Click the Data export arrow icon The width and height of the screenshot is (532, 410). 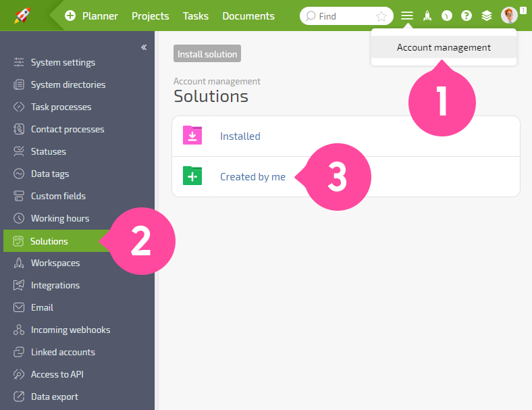point(19,396)
